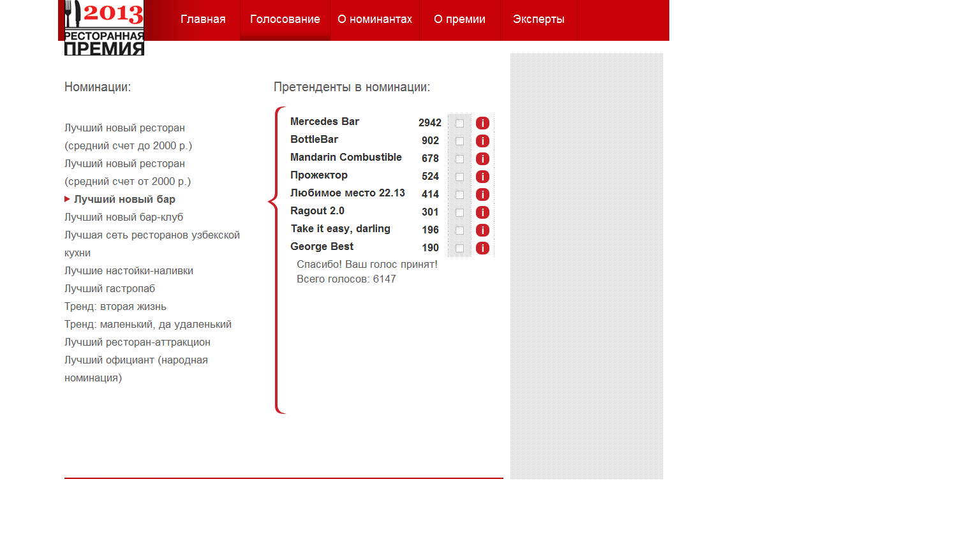The image size is (980, 551).
Task: Click the 2013 Ресторанная премия logo
Action: point(104,27)
